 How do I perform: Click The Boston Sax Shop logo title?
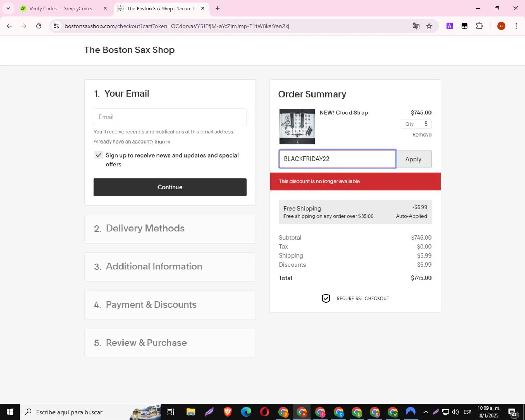tap(129, 50)
